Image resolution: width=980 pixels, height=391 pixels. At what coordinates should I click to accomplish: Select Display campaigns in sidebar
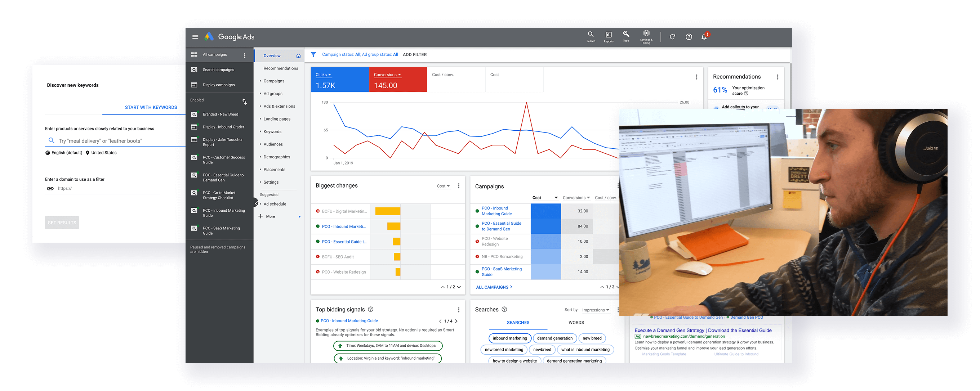tap(219, 85)
